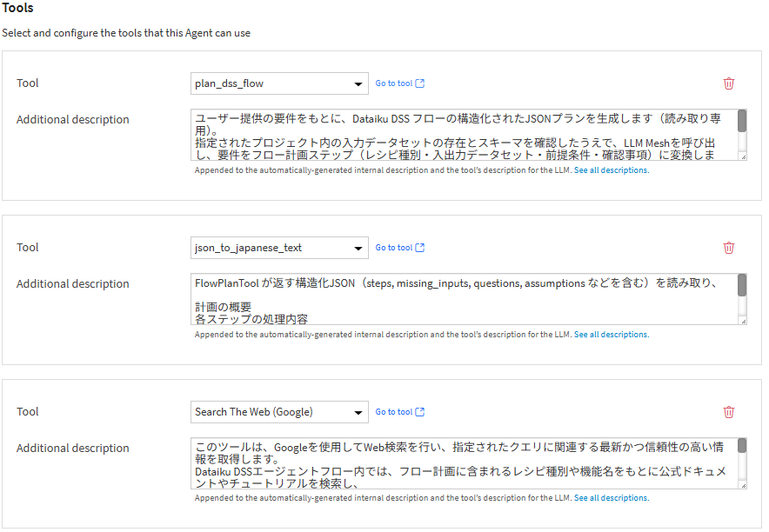Image resolution: width=769 pixels, height=532 pixels.
Task: Click resize handle of plan_dss_flow description box
Action: coord(743,156)
